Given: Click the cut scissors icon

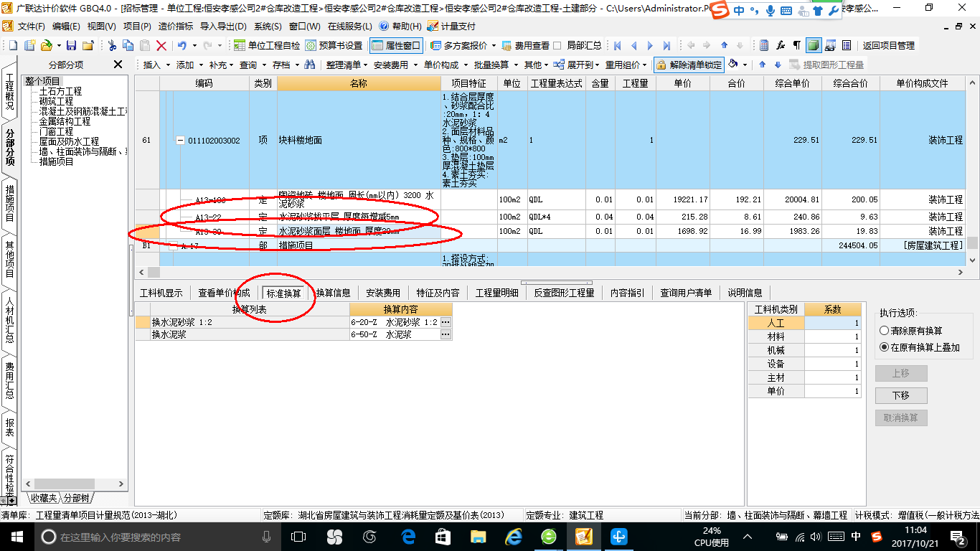Looking at the screenshot, I should (112, 45).
